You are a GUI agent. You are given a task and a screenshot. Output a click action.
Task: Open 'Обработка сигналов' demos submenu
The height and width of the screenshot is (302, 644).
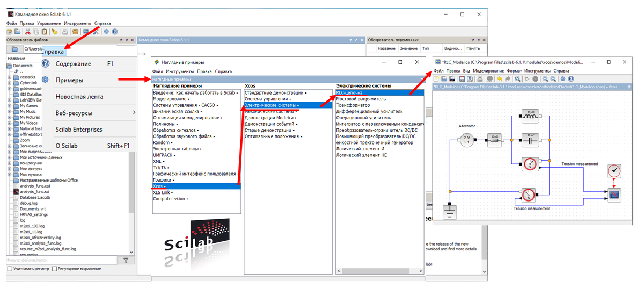(x=175, y=130)
